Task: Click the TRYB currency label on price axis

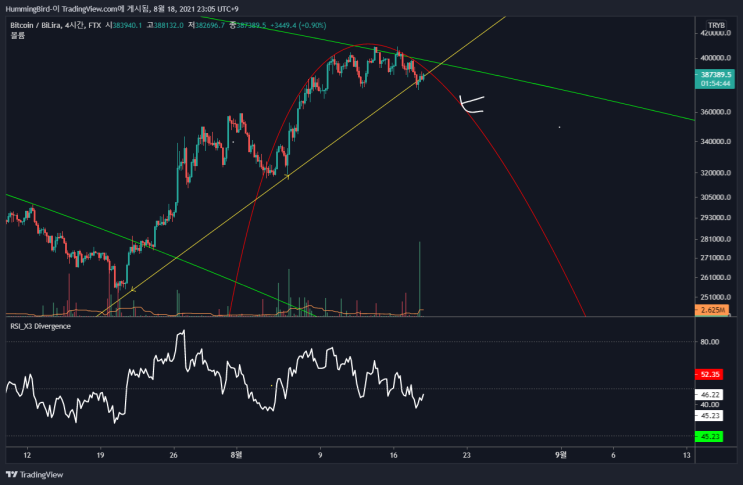Action: pos(716,25)
